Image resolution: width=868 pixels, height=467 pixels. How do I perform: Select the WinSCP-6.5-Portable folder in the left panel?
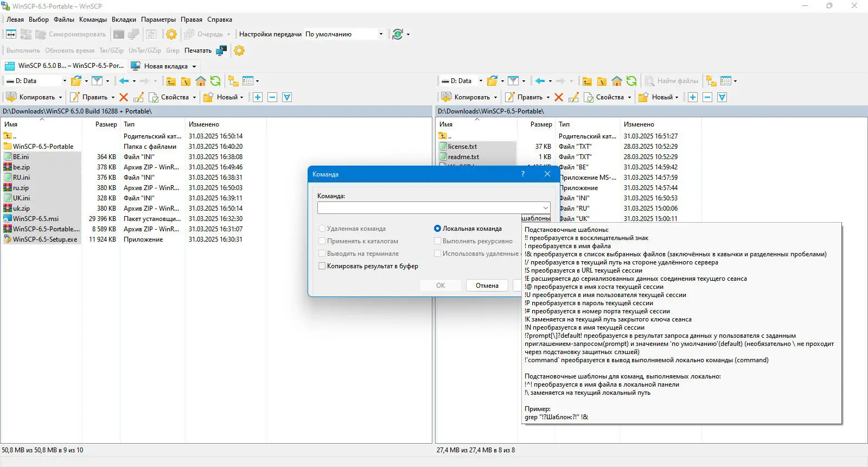click(x=43, y=147)
